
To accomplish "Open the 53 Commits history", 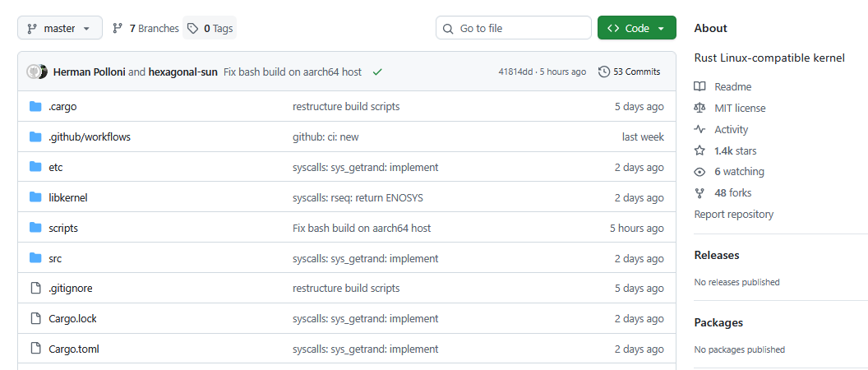I will point(629,72).
